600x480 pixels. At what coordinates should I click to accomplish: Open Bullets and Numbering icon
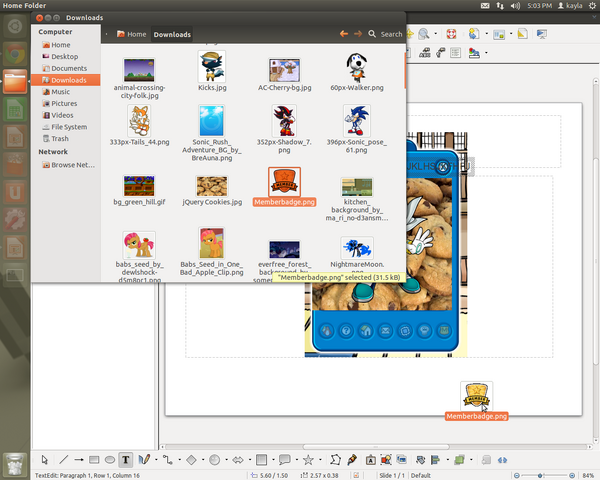455,52
